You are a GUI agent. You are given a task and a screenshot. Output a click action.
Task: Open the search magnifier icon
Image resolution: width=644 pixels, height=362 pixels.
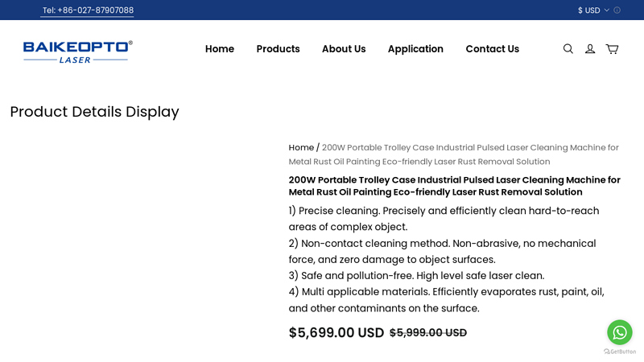click(568, 49)
